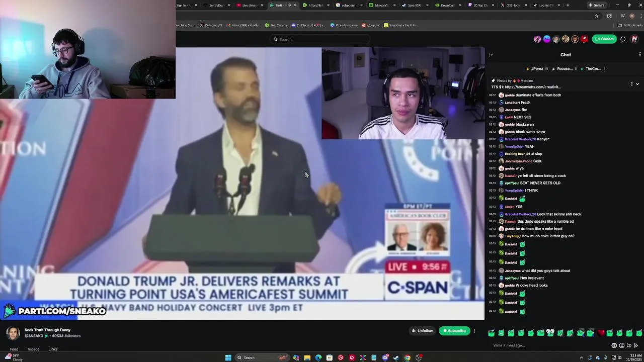
Task: Open the profile avatar next to messages
Action: 634,39
